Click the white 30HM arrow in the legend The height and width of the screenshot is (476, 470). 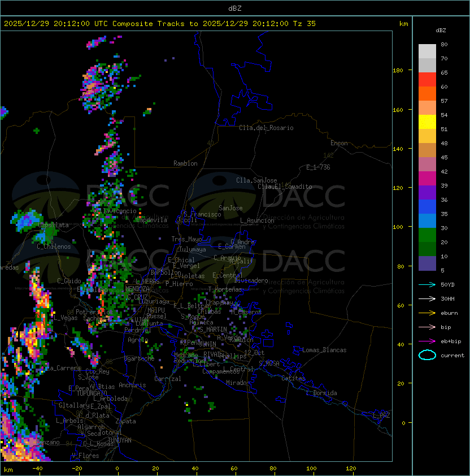coord(427,298)
